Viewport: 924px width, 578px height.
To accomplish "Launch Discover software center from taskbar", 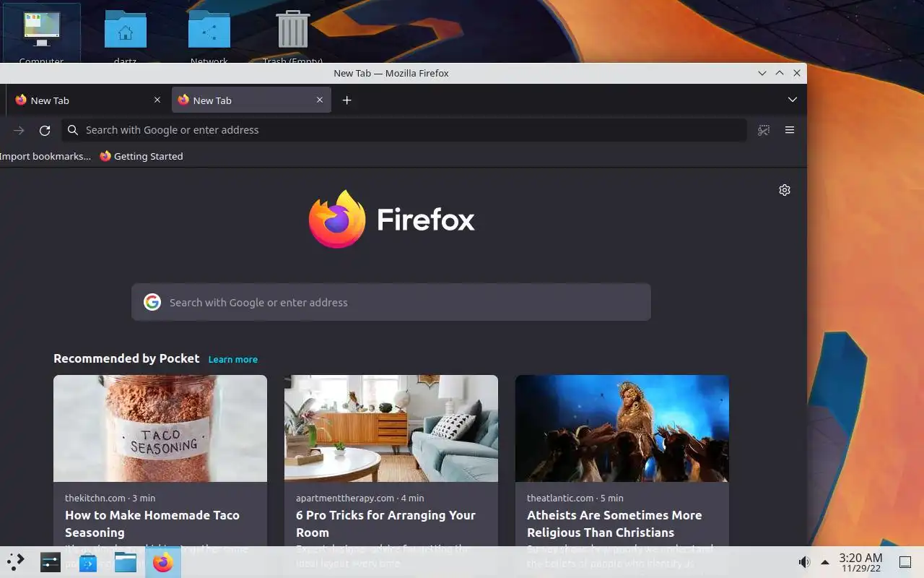I will tap(88, 561).
